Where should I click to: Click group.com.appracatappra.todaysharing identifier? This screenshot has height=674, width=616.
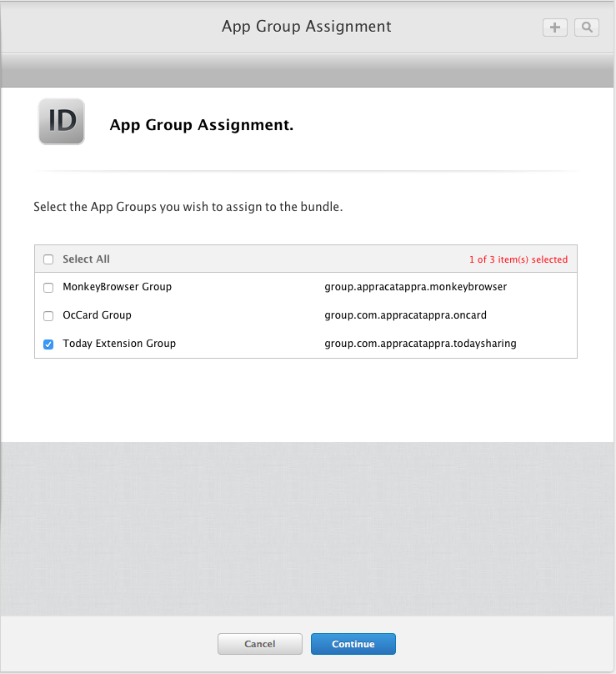click(421, 344)
